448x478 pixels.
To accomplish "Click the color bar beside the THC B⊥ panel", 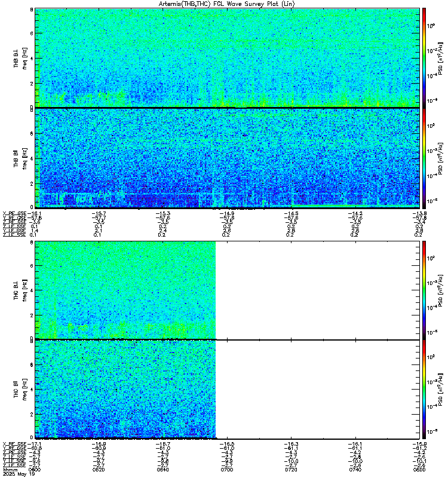I will coord(424,290).
